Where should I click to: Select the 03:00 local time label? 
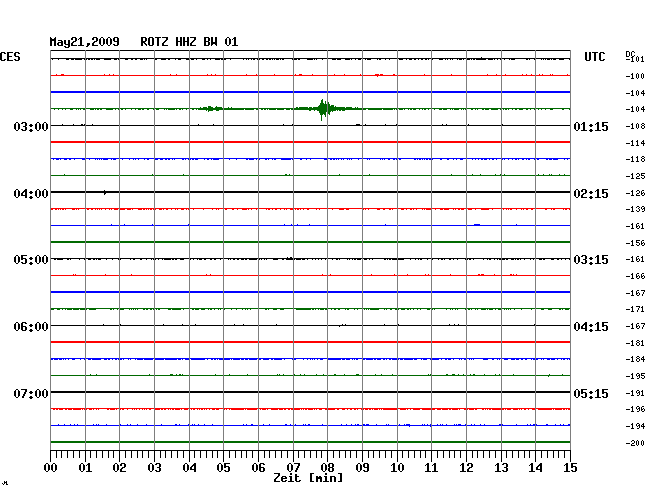coord(31,126)
